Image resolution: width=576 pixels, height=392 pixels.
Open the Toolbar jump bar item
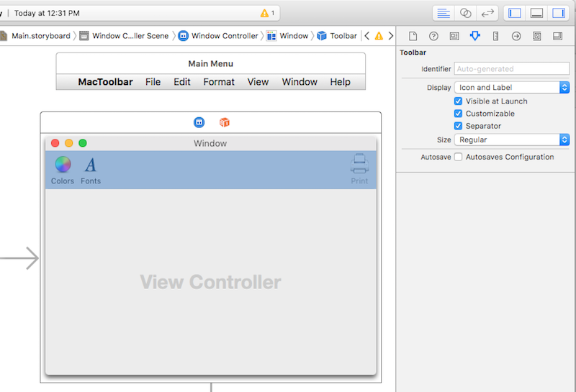[337, 36]
